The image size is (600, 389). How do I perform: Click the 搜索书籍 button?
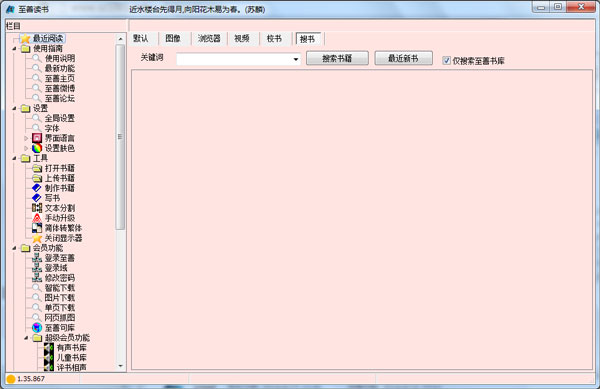337,58
